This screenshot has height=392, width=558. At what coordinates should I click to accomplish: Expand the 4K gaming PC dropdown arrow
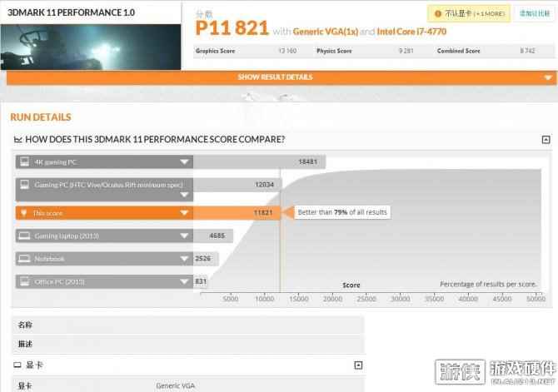point(184,161)
